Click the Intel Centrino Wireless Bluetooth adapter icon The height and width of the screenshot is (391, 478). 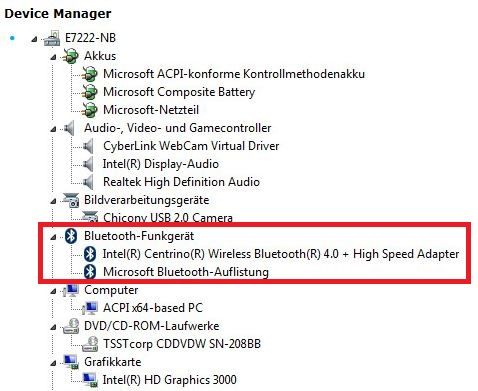90,254
